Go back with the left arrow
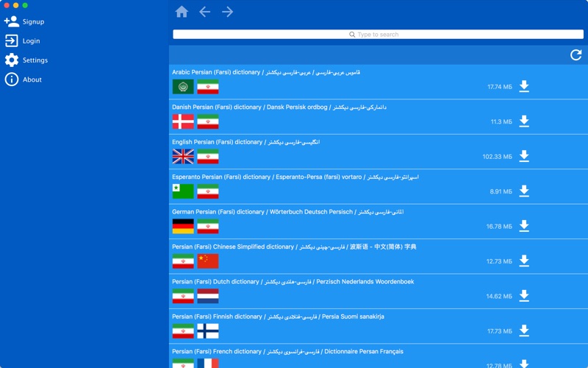This screenshot has height=368, width=588. (205, 12)
